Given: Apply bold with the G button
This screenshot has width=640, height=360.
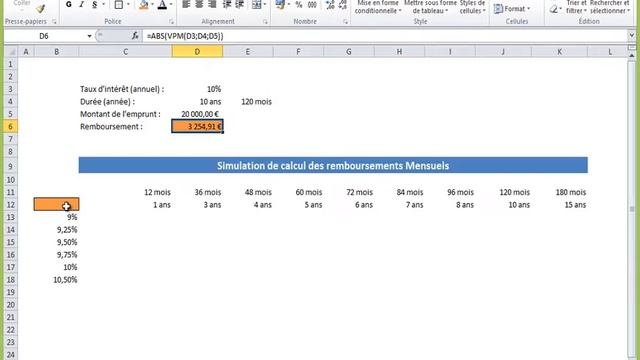Looking at the screenshot, I should click(69, 4).
